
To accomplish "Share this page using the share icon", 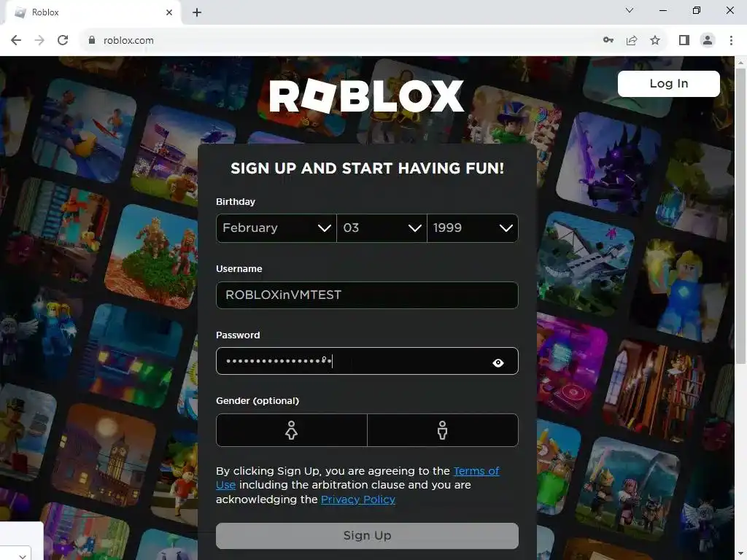I will coord(632,41).
